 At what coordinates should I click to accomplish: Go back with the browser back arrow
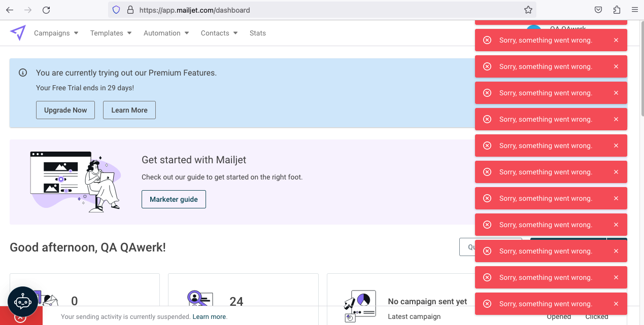[10, 10]
